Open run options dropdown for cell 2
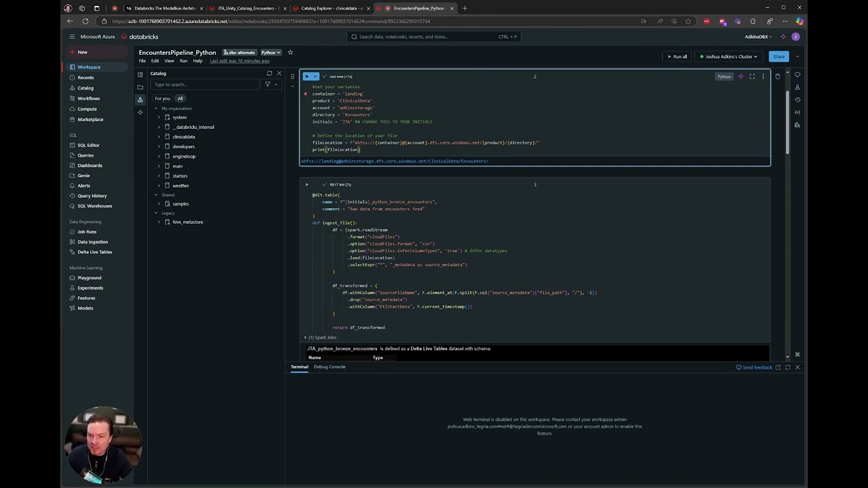The image size is (868, 488). tap(315, 77)
